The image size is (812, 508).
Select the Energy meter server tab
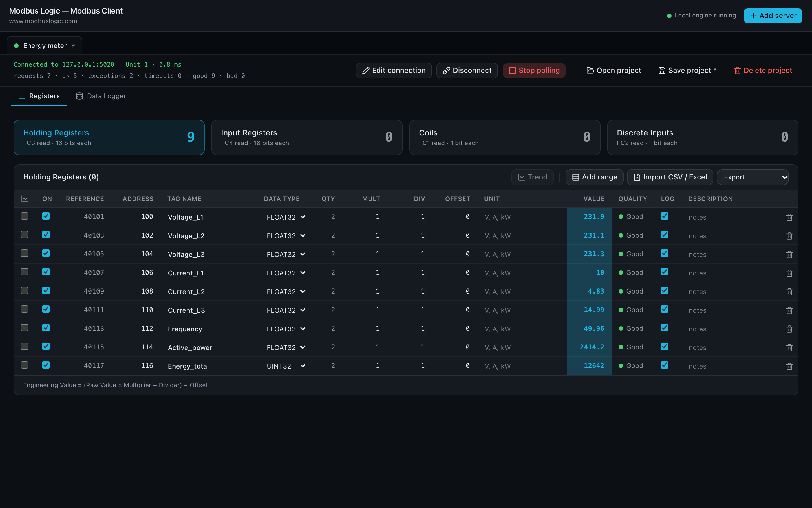(x=45, y=46)
